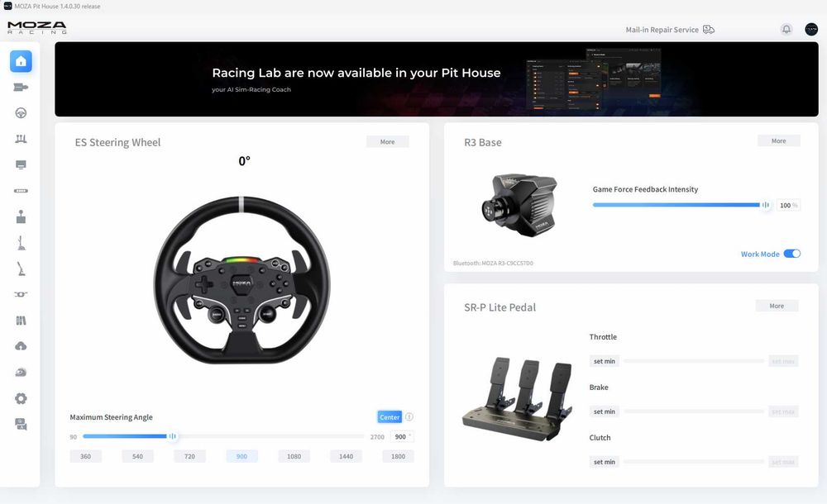Screen dimensions: 827x504
Task: Open the racing helmet icon in sidebar
Action: point(22,372)
